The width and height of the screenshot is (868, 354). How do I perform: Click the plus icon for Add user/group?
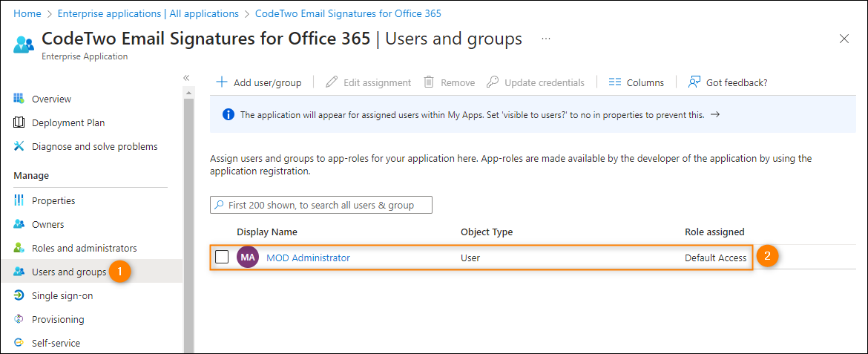pos(221,82)
